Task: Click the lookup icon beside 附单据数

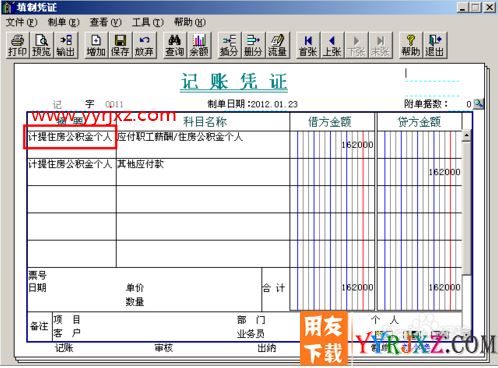Action: click(x=478, y=104)
